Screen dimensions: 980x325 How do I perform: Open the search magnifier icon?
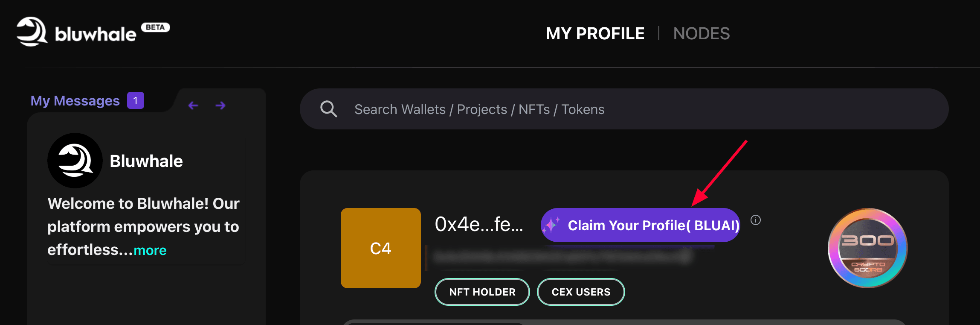[328, 109]
